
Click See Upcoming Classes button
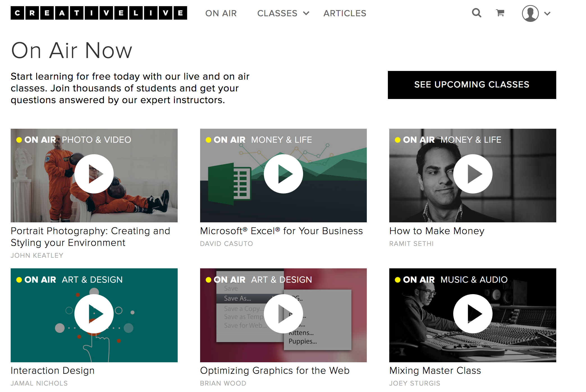pos(472,85)
